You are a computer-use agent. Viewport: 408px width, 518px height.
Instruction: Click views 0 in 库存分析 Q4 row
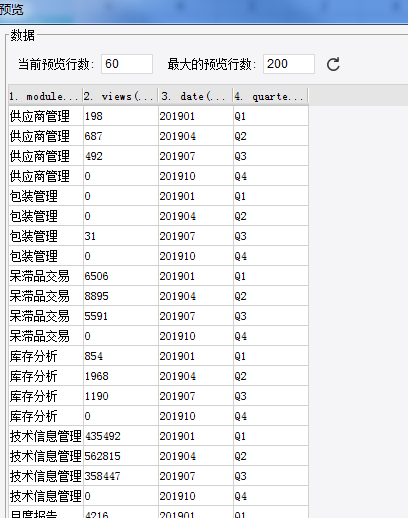click(x=121, y=416)
